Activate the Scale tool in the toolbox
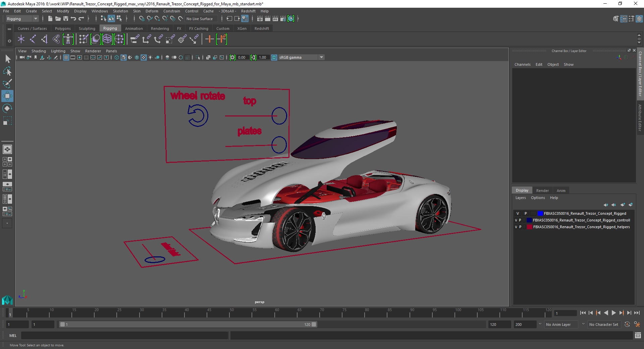This screenshot has height=349, width=644. tap(7, 121)
